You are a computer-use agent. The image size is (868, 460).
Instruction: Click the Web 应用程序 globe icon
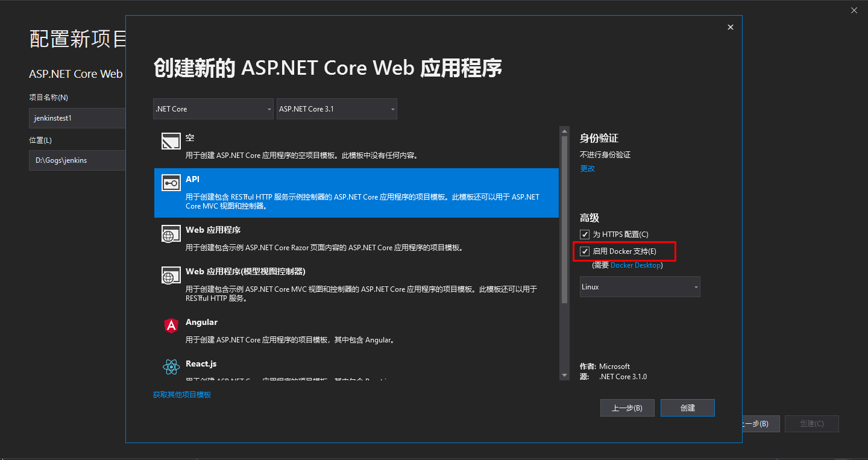(171, 233)
